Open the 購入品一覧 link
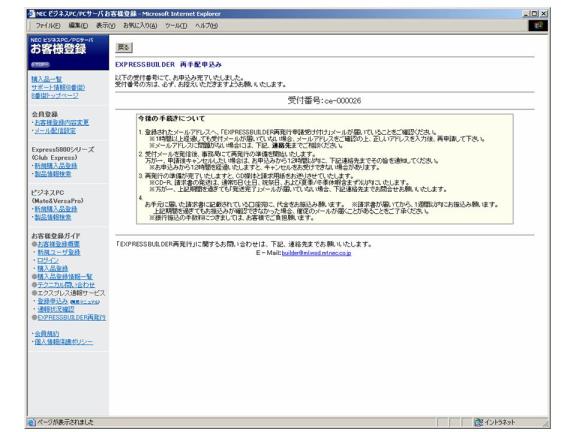Screen dimensions: 576x432 click(x=47, y=79)
